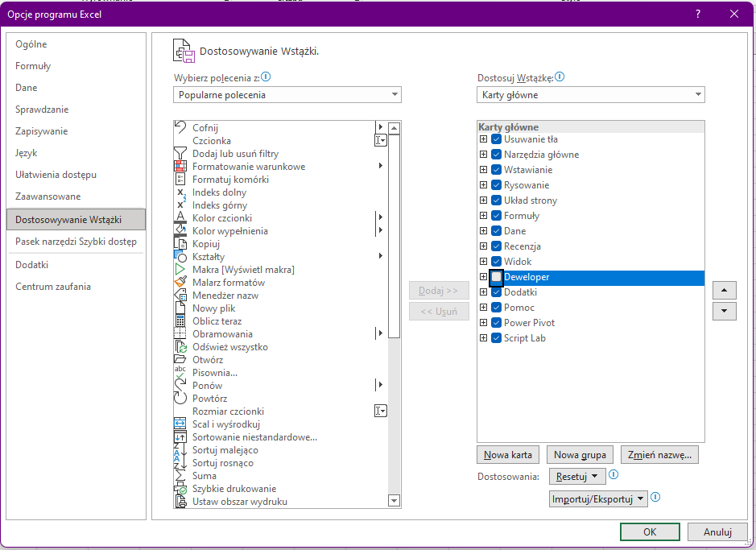Screen dimensions: 756x550
Task: Click the Scal i wyśrodkuj icon
Action: [x=180, y=424]
